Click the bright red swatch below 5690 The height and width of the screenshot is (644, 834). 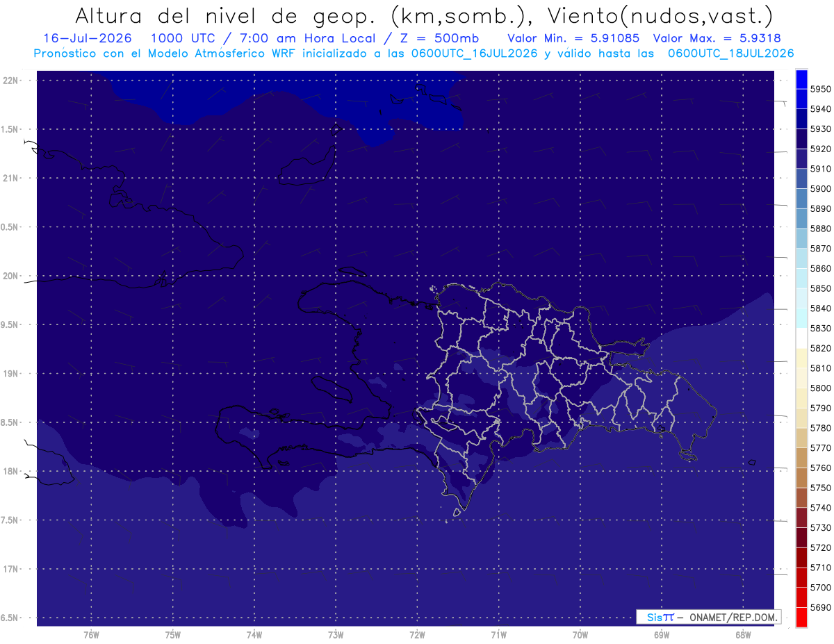[x=801, y=617]
